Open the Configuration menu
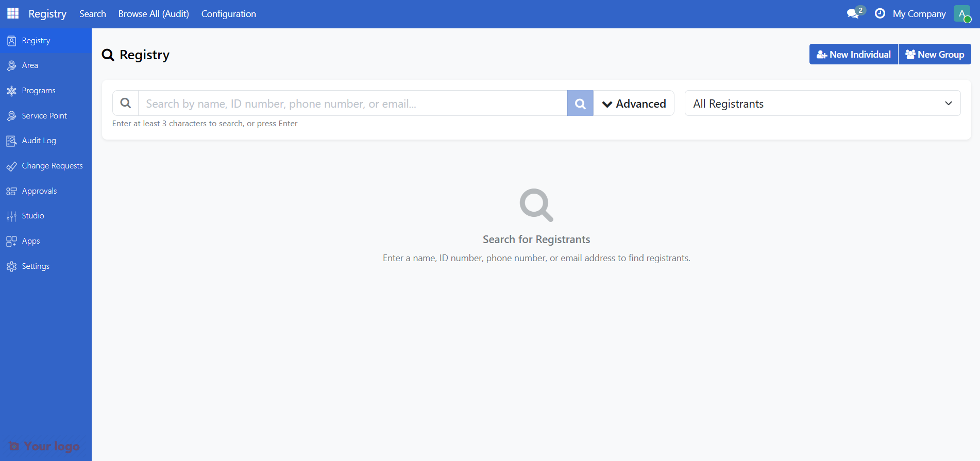Viewport: 980px width, 461px height. pyautogui.click(x=229, y=14)
